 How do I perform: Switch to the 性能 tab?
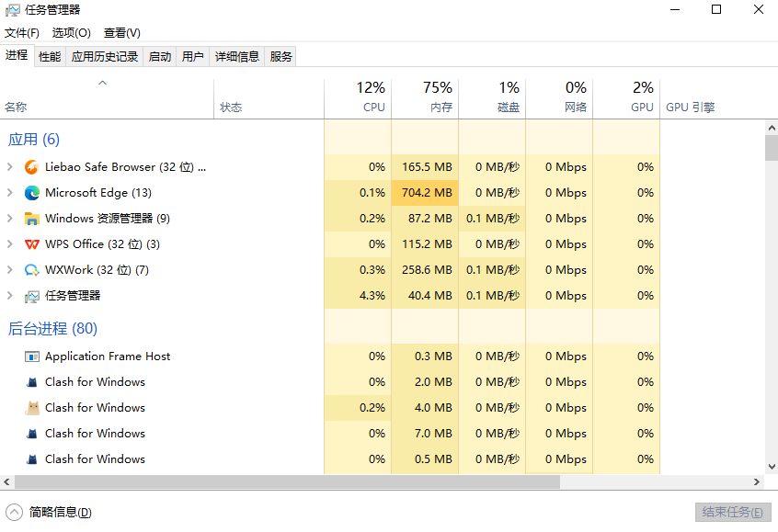click(x=50, y=57)
